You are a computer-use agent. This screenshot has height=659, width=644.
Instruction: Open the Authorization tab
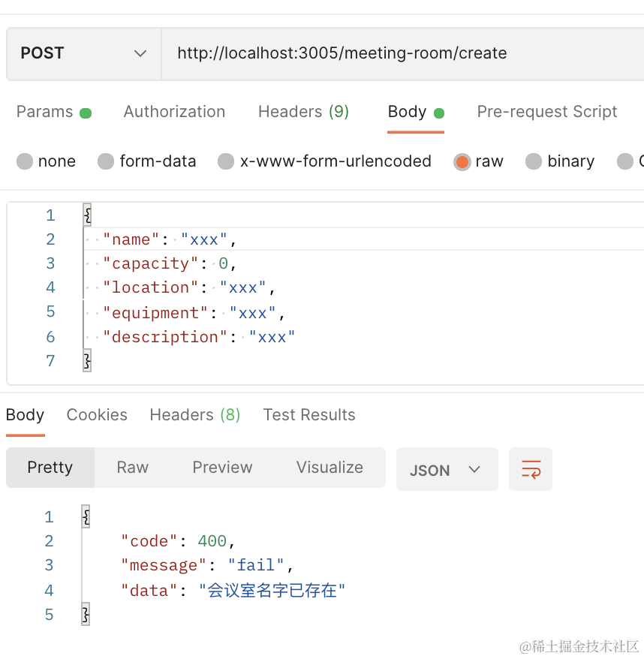174,112
